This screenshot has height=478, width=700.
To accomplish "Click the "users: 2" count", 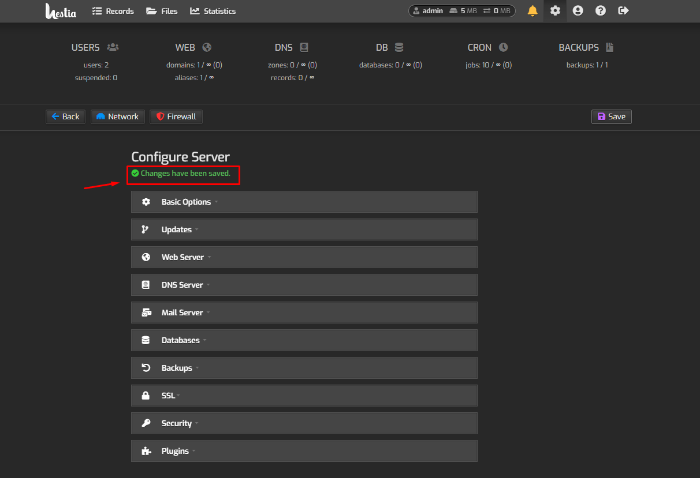I will pos(96,65).
